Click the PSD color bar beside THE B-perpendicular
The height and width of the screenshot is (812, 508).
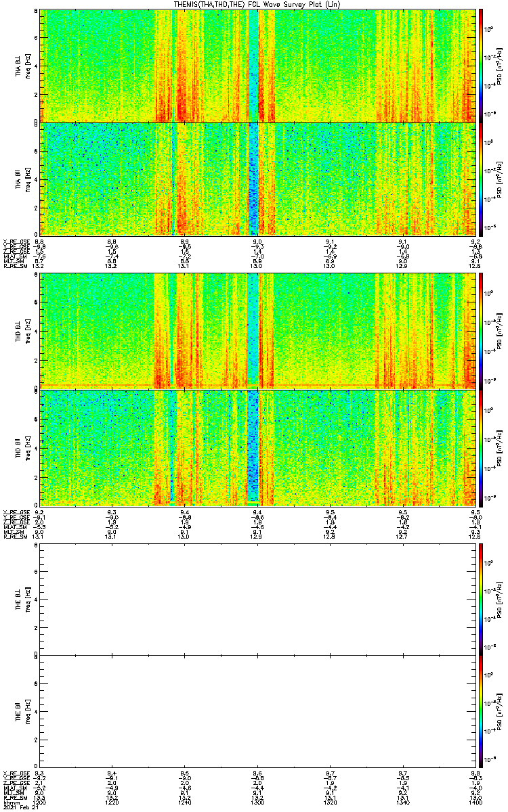pos(482,600)
